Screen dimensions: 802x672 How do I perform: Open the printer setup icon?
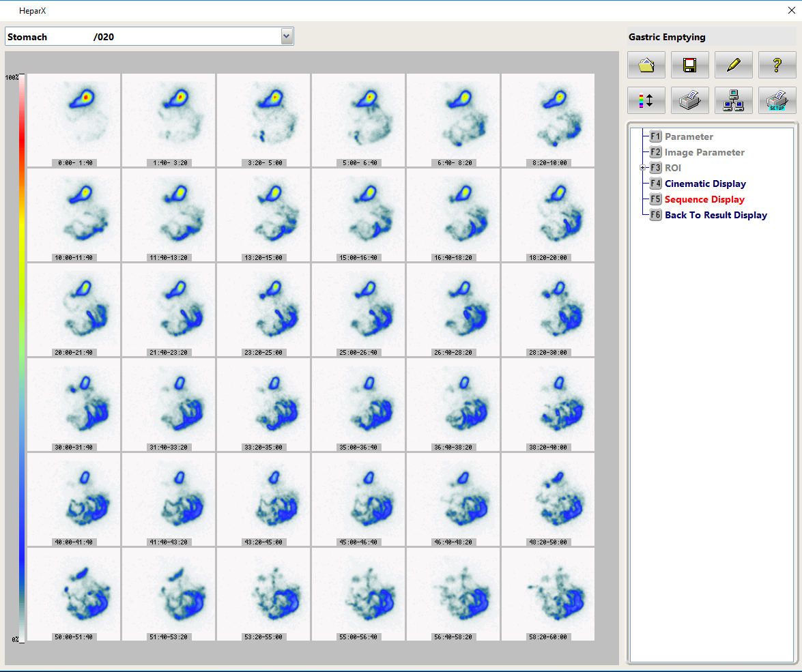(x=777, y=100)
